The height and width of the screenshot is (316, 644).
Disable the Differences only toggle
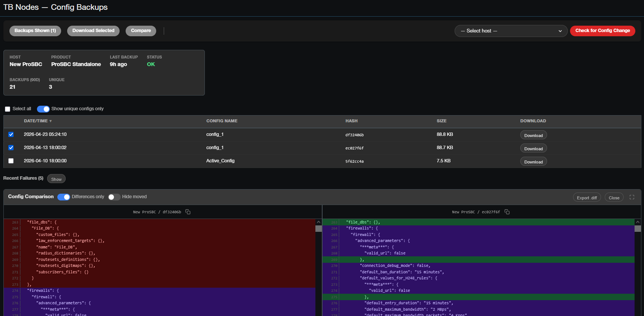[x=63, y=197]
